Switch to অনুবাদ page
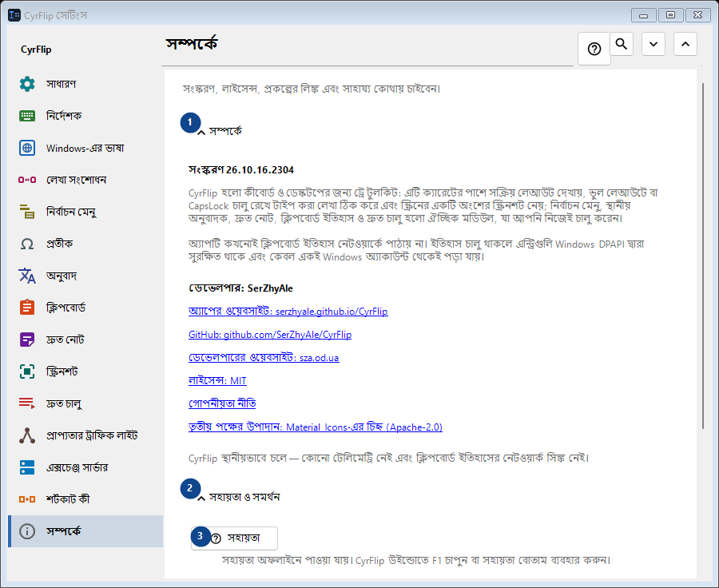The width and height of the screenshot is (719, 588). [x=85, y=276]
